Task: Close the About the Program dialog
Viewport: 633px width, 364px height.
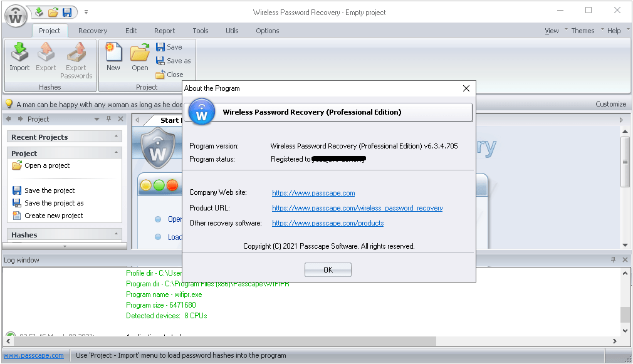Action: (466, 88)
